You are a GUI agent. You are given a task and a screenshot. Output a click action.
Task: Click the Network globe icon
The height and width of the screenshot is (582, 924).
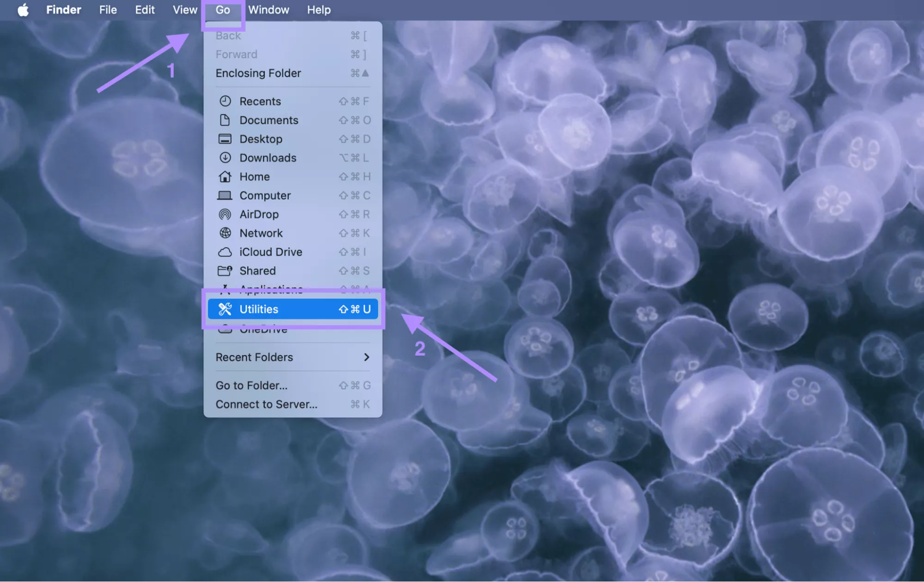pos(226,233)
